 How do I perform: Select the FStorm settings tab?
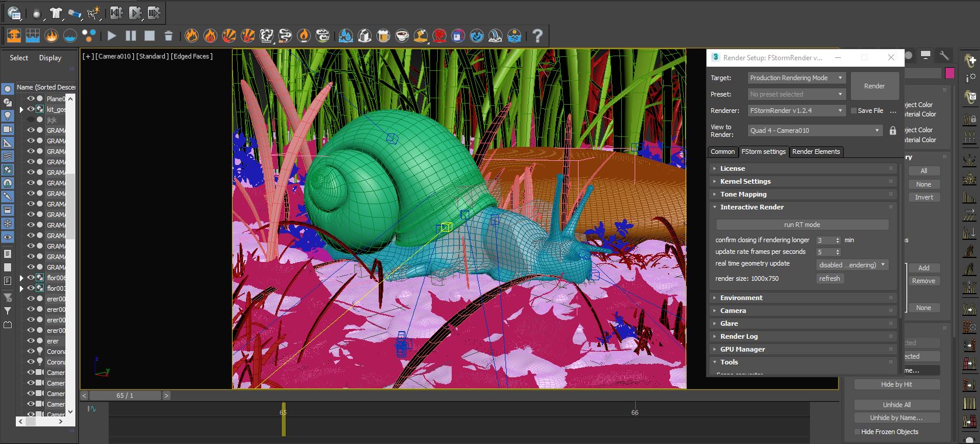click(x=763, y=152)
